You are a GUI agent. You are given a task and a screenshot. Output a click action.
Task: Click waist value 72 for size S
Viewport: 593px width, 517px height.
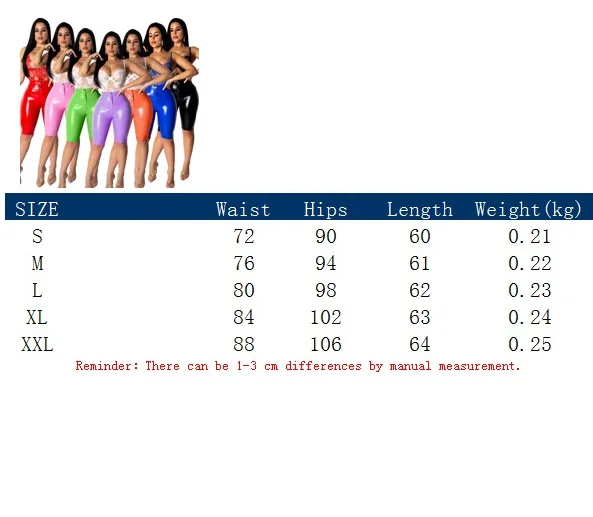(244, 236)
